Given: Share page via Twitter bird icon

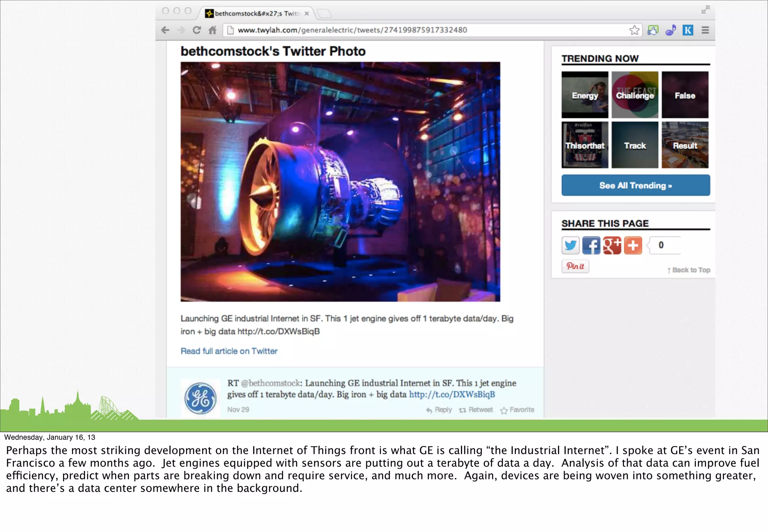Looking at the screenshot, I should coord(570,246).
